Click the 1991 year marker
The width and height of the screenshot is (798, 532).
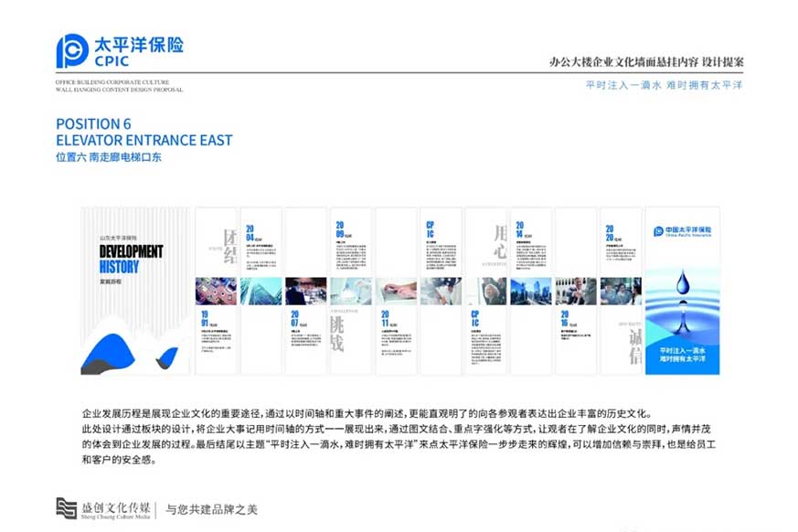208,319
